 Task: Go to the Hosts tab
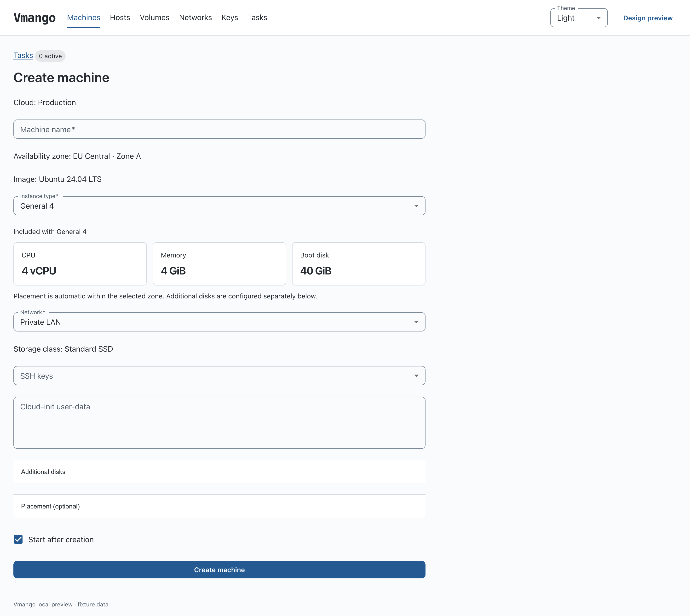pos(120,17)
